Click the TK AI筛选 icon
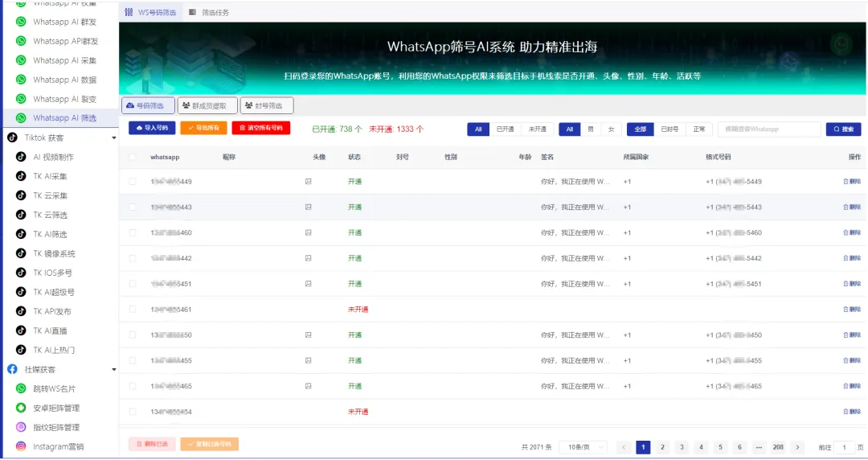Image resolution: width=868 pixels, height=460 pixels. (21, 234)
